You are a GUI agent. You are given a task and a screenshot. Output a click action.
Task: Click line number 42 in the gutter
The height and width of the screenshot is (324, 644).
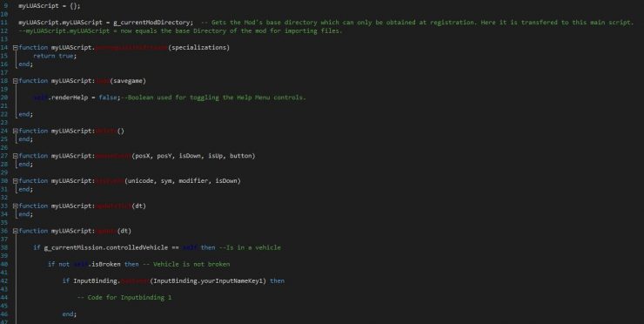pyautogui.click(x=4, y=280)
